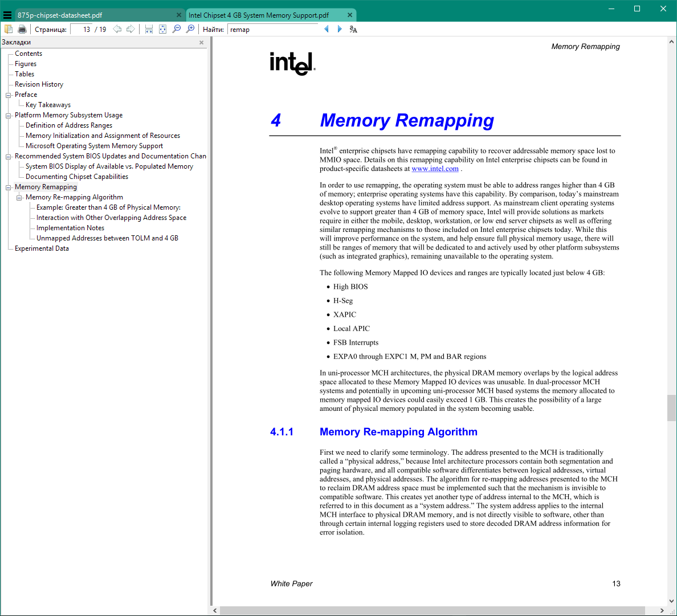Go to Definition of Address Ranges
Screen dimensions: 677x616
(68, 125)
